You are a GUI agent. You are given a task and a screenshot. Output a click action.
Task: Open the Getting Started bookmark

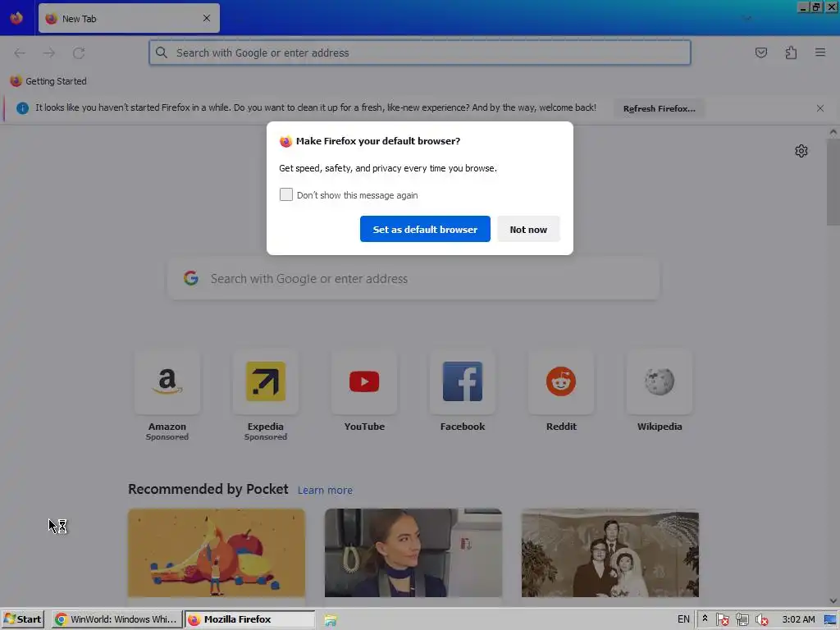(x=48, y=81)
